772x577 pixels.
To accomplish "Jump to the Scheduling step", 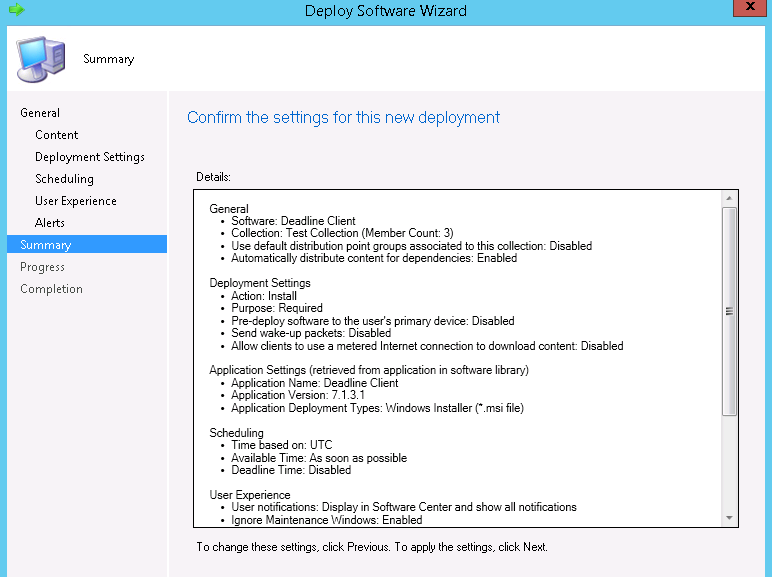I will [64, 179].
